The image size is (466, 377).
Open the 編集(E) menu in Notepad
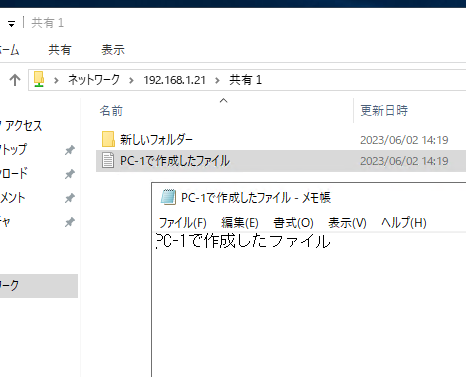[x=240, y=223]
